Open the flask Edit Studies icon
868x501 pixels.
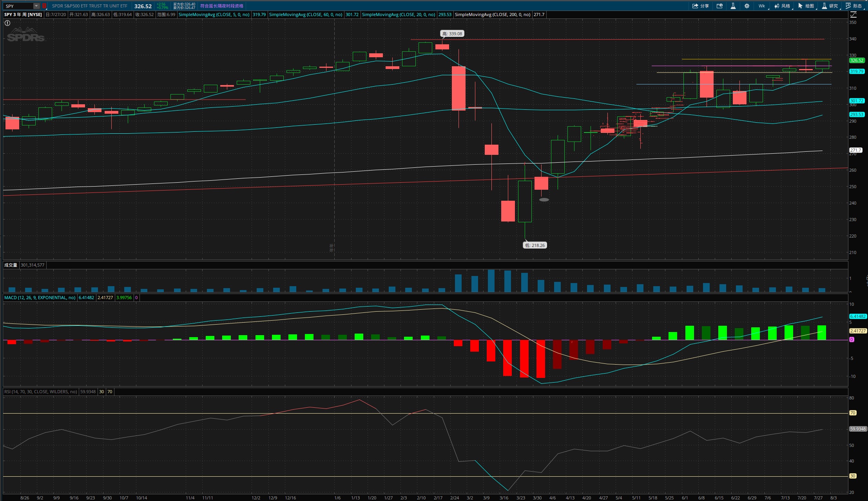tap(733, 6)
